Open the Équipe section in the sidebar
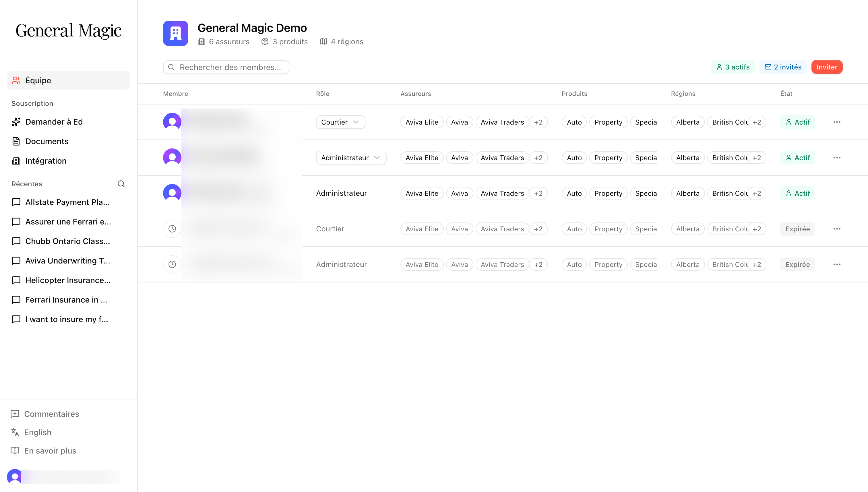The height and width of the screenshot is (492, 868). click(x=68, y=80)
